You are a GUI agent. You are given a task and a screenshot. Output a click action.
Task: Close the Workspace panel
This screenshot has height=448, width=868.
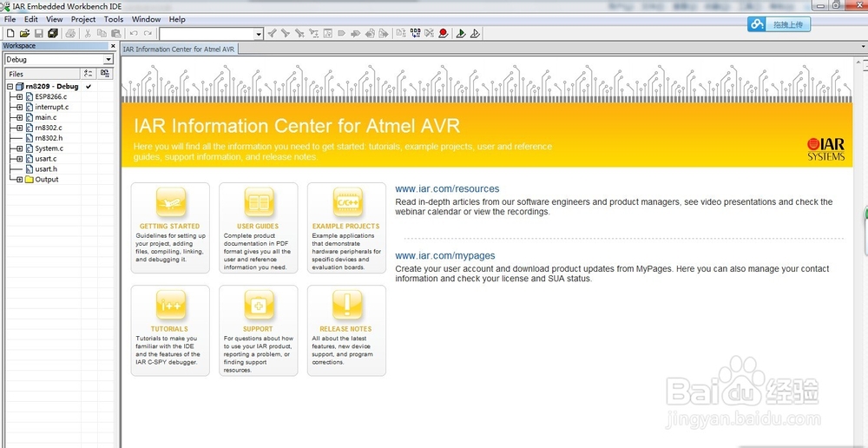pyautogui.click(x=113, y=46)
